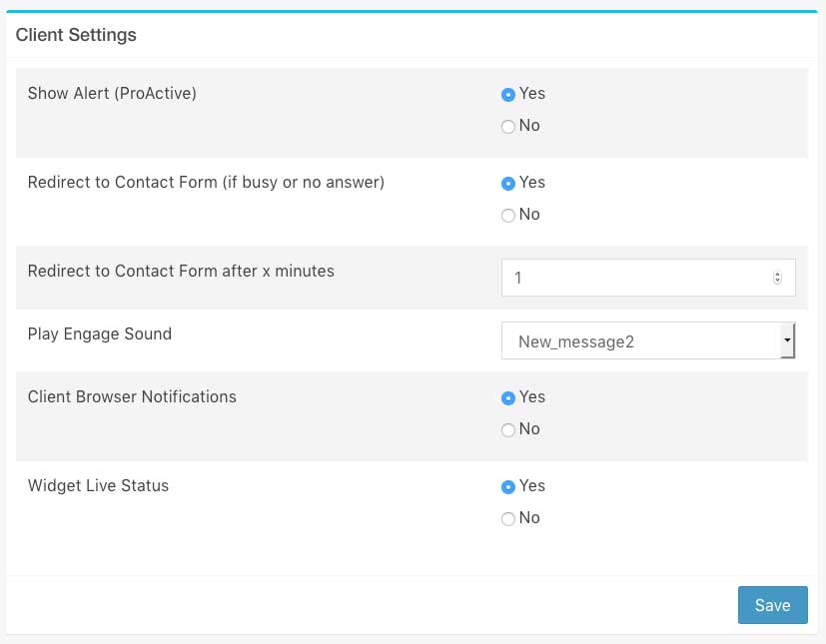Click the Show Alert (ProActive) label
Viewport: 826px width, 644px height.
point(112,94)
